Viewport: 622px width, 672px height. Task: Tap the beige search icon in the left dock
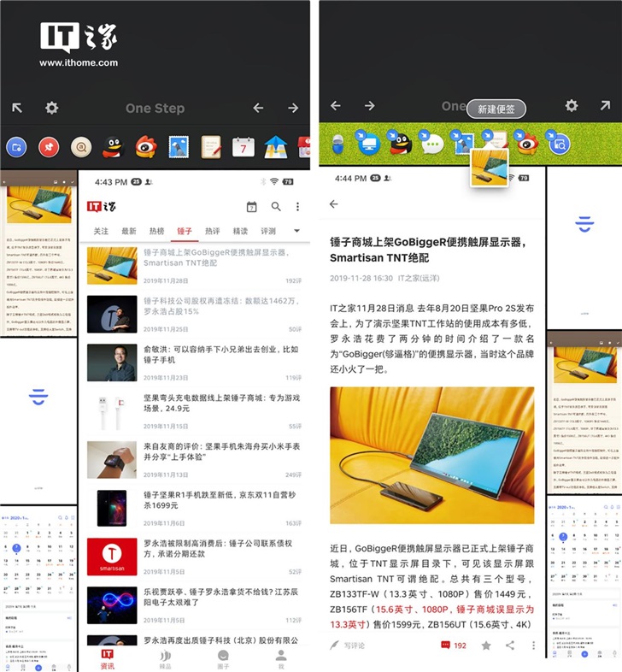(81, 147)
